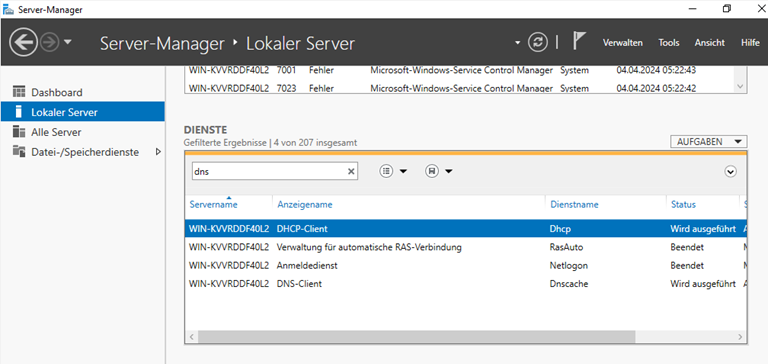The image size is (768, 364).
Task: Open dropdown arrow next to save query icon
Action: click(448, 171)
